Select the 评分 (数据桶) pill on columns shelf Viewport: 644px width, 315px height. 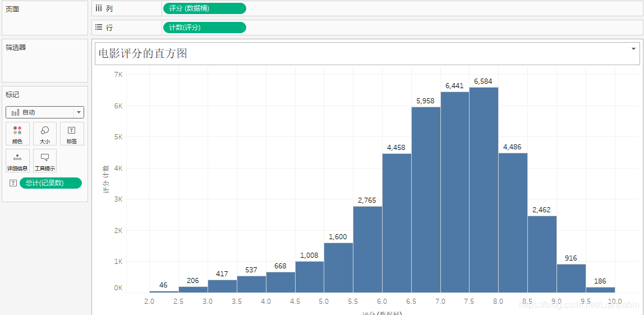click(205, 8)
